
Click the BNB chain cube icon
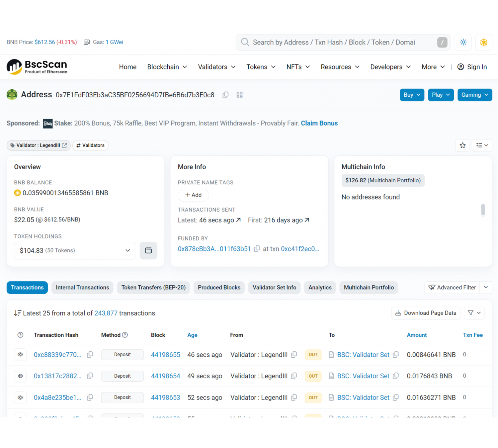click(484, 42)
